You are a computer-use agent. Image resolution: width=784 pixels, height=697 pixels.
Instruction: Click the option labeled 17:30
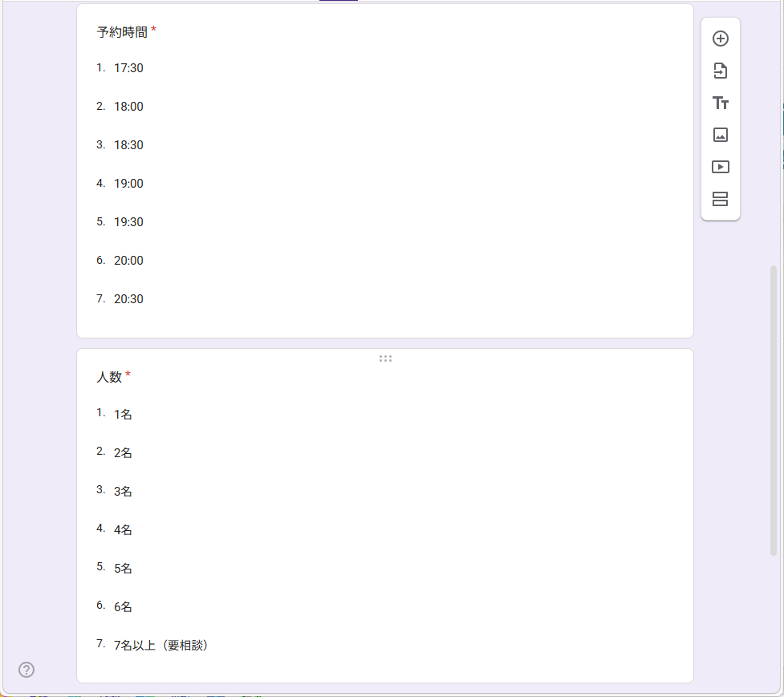tap(129, 68)
